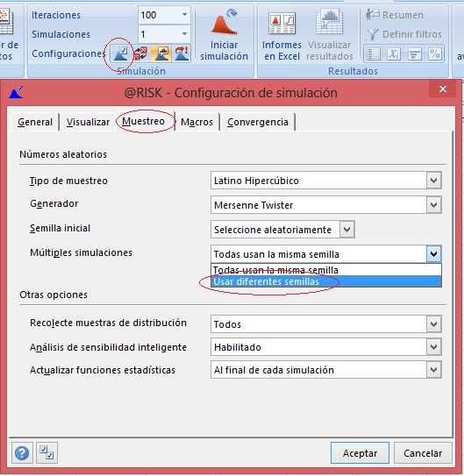Click the data grid icon in Resultados
This screenshot has height=476, width=464.
coord(374,54)
